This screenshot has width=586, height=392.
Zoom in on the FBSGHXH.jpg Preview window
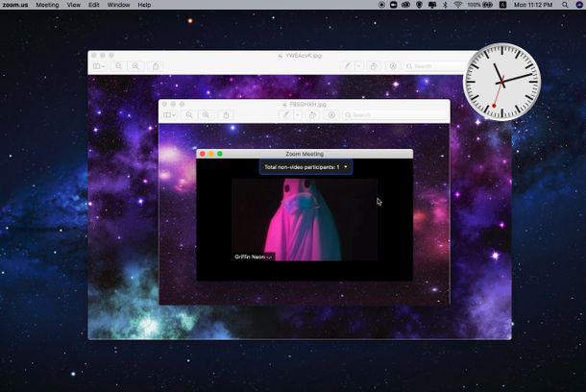(x=206, y=114)
